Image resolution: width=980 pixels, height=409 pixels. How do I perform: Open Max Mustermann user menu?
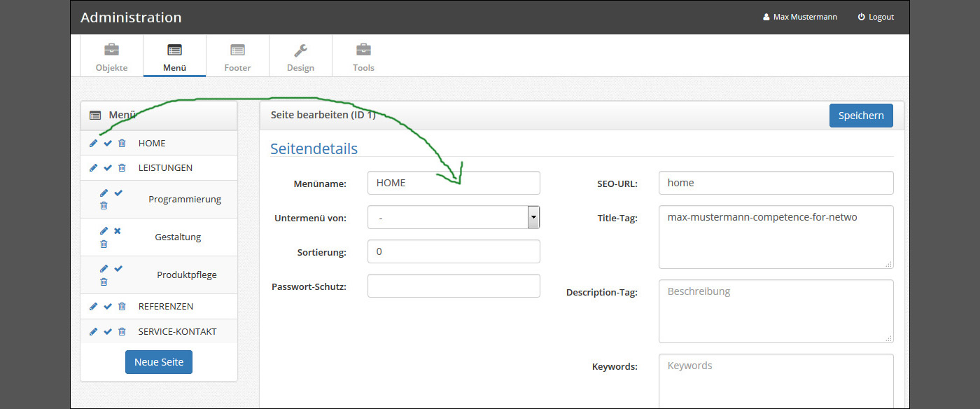[x=800, y=17]
